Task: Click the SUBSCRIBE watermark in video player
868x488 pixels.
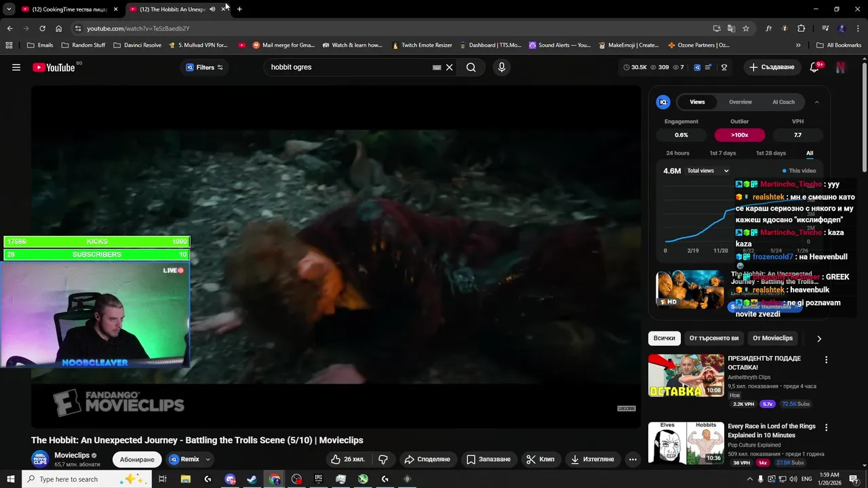Action: point(627,409)
